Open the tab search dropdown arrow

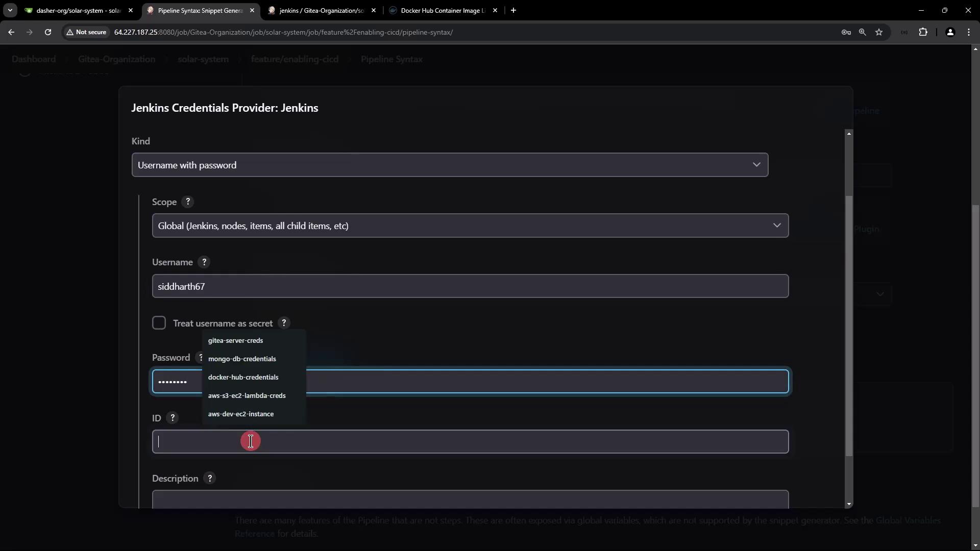click(x=10, y=10)
